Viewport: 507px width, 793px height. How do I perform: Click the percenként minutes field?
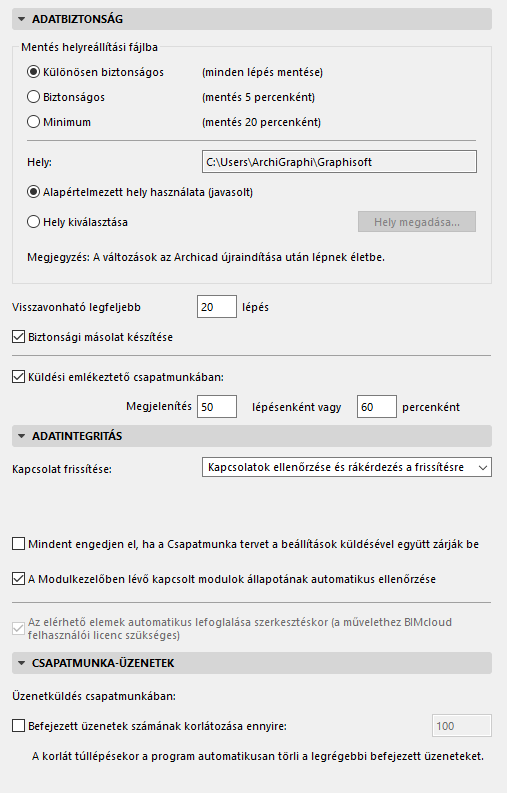click(376, 407)
